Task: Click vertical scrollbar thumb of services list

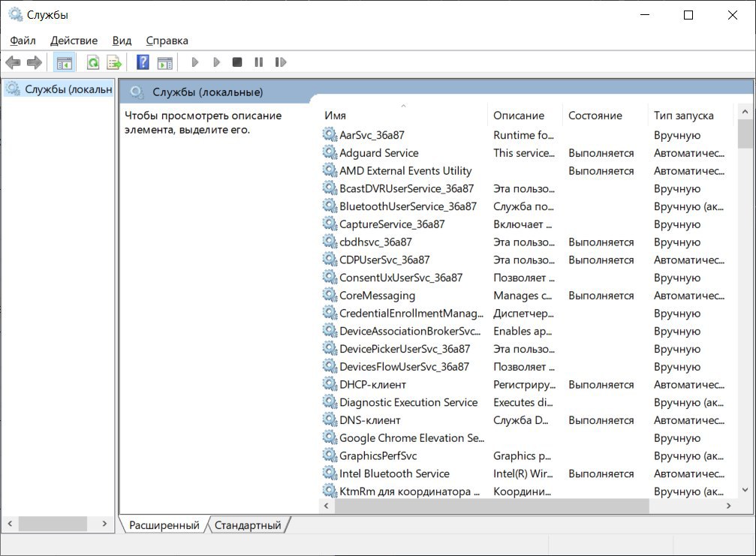Action: pyautogui.click(x=745, y=134)
